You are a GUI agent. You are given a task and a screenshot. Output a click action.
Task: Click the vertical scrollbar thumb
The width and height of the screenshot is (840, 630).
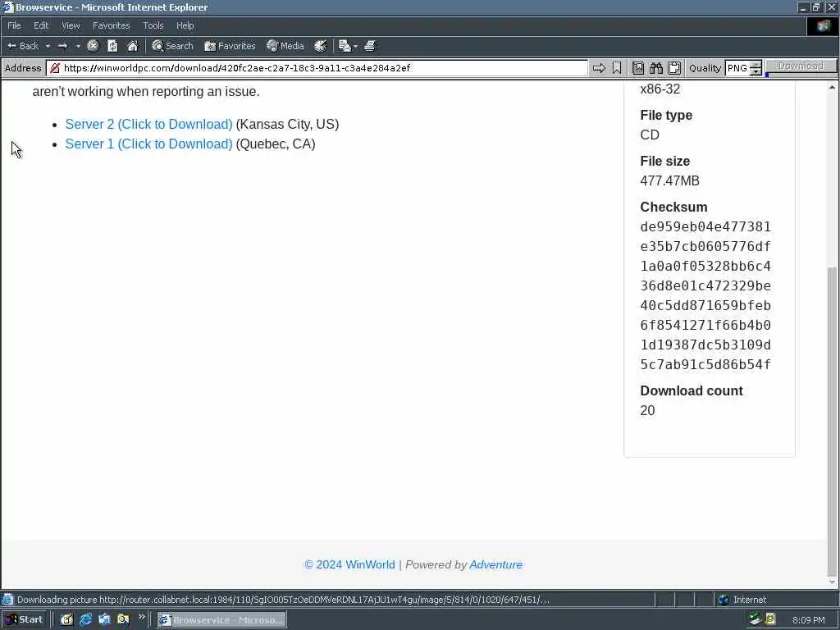coord(832,422)
